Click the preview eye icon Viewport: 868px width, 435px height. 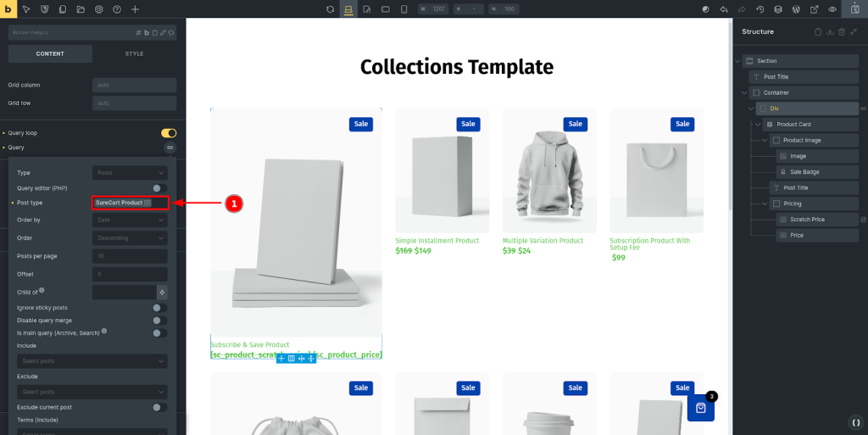(x=832, y=8)
